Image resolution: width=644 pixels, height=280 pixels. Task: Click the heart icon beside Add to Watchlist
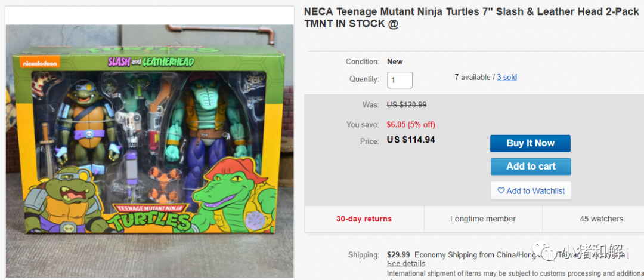click(501, 191)
